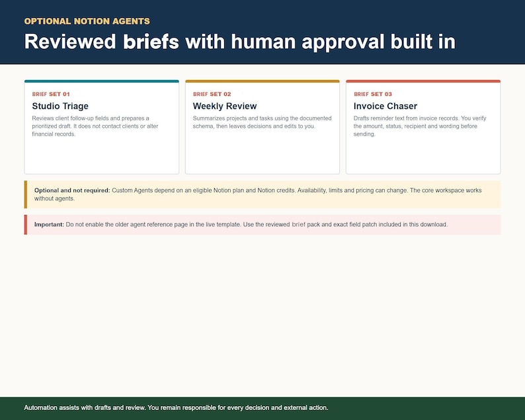This screenshot has width=525, height=420.
Task: Click the notice text about Notion credits and plan
Action: [258, 194]
